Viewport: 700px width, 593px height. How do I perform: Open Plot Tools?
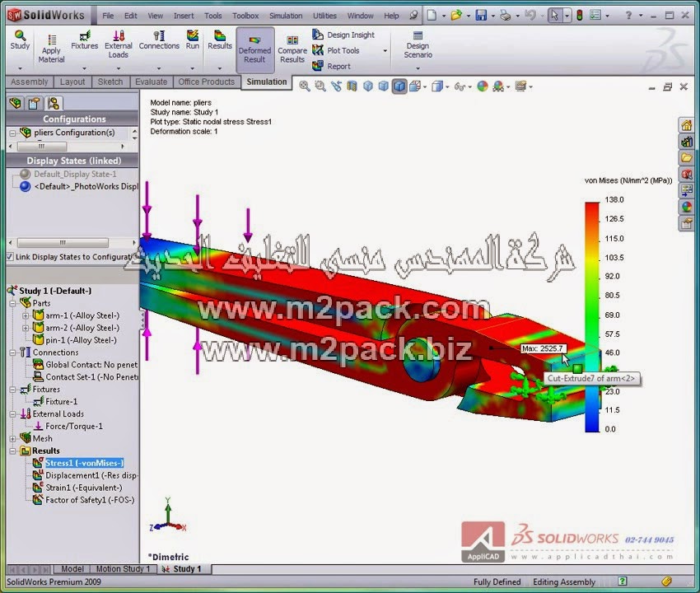click(x=336, y=50)
